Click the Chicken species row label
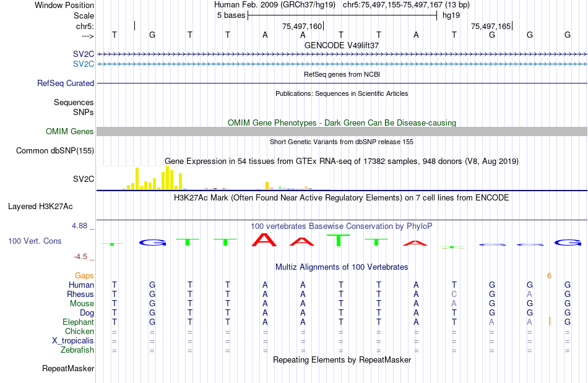588x383 pixels. tap(79, 331)
